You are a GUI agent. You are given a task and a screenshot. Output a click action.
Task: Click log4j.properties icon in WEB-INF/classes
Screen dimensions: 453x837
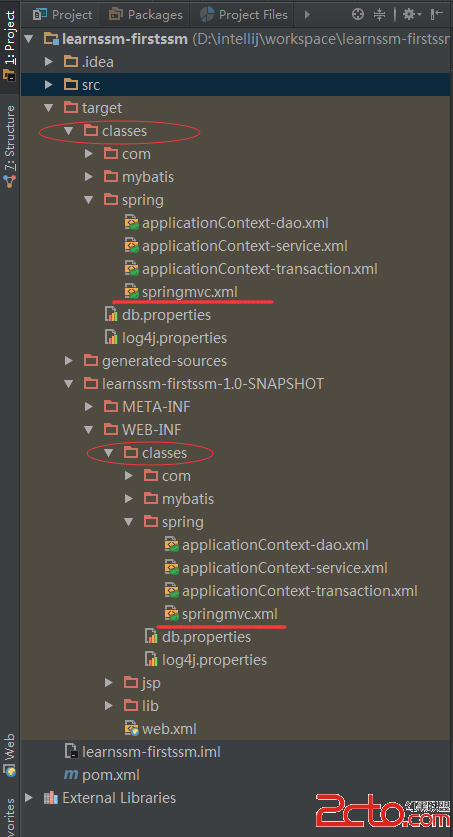[x=152, y=660]
